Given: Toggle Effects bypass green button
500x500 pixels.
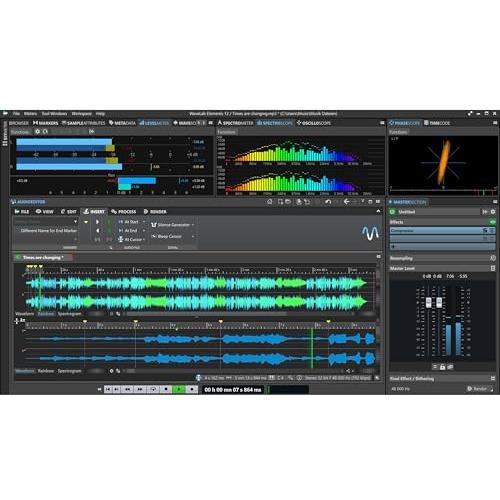Looking at the screenshot, I should (x=492, y=222).
